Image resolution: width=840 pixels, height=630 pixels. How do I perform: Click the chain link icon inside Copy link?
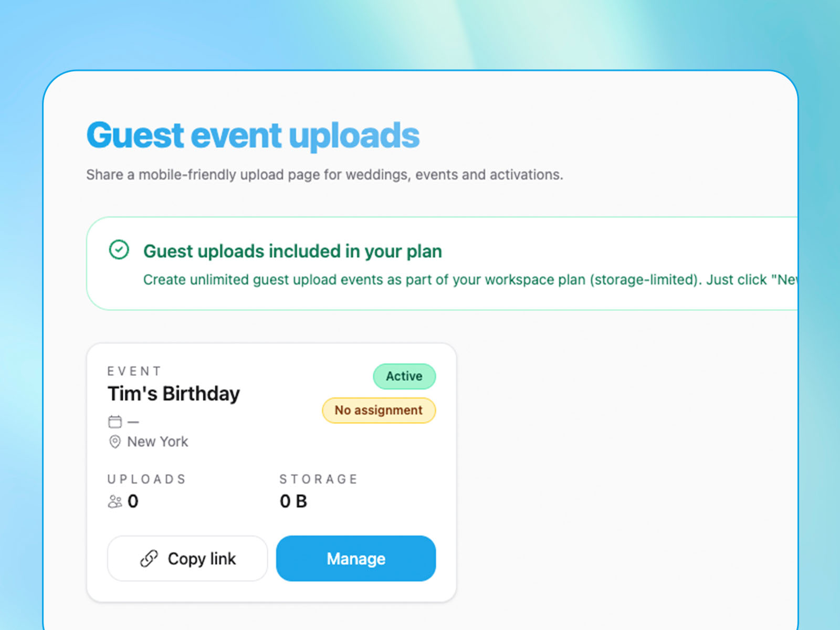[x=149, y=559]
